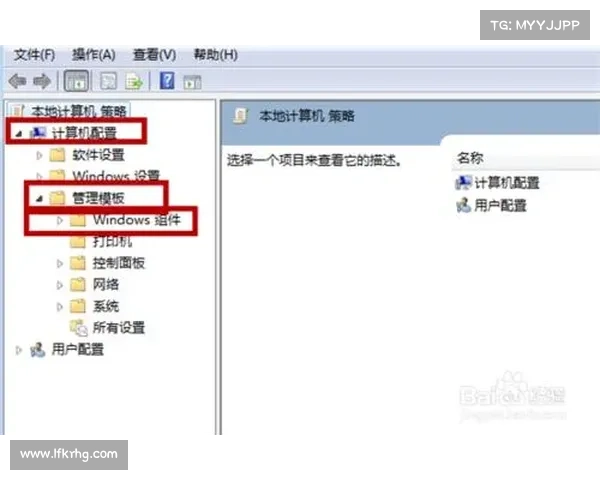This screenshot has width=600, height=480.
Task: Click the 名称 column header
Action: [470, 158]
